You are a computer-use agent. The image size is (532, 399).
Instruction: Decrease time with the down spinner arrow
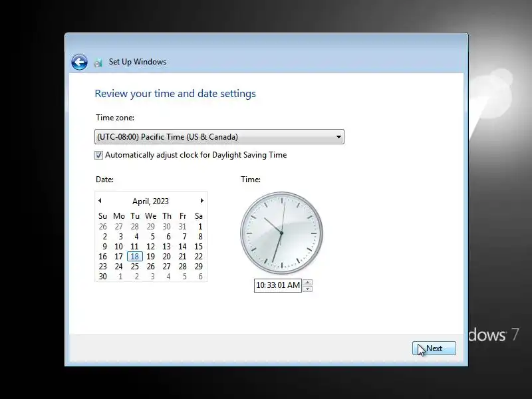click(x=307, y=289)
